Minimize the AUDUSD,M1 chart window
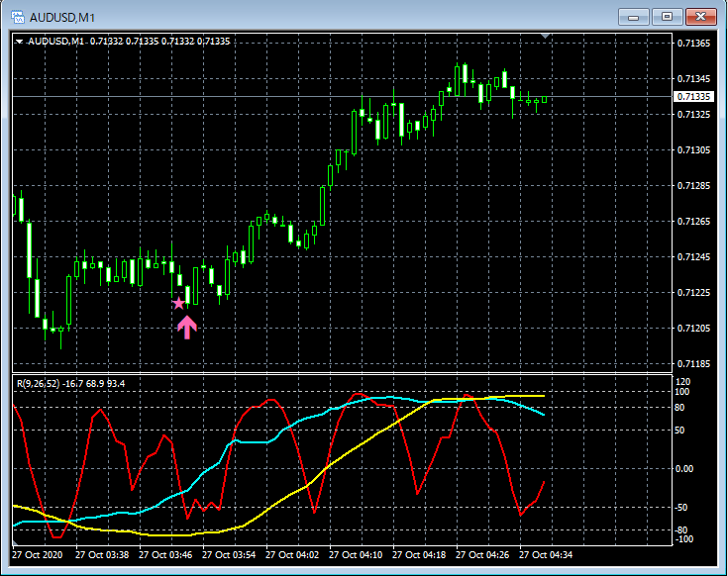 [633, 17]
